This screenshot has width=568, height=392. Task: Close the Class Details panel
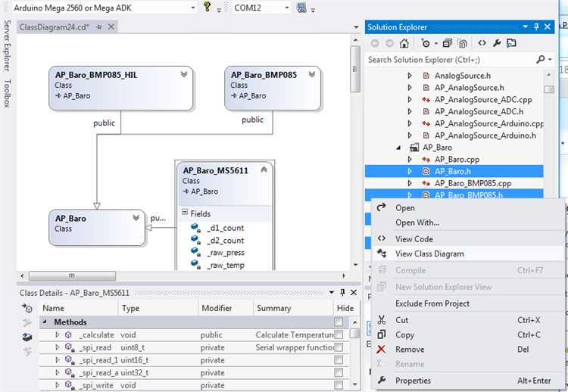[x=354, y=292]
